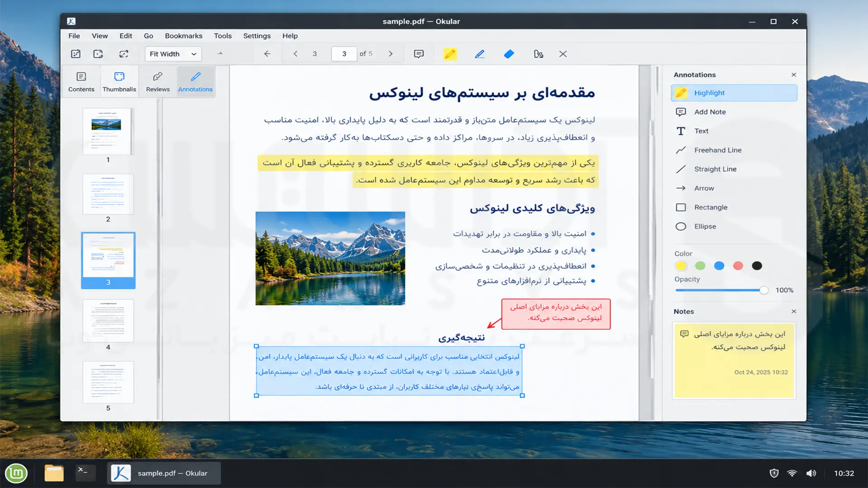868x488 pixels.
Task: Open the Reviews side panel
Action: tap(158, 82)
